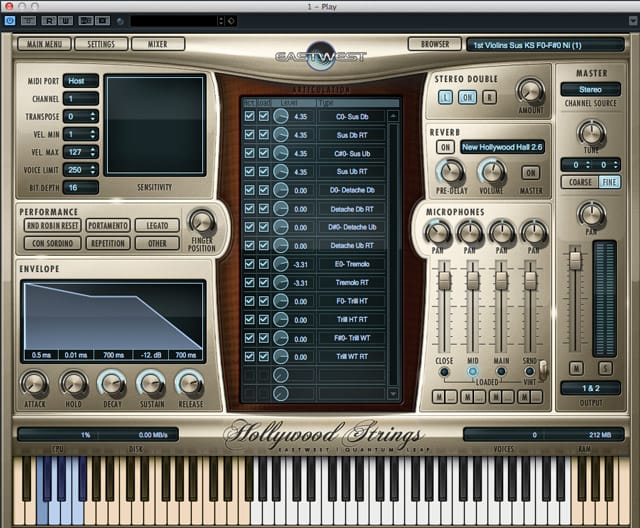Open the Settings menu
Screen dimensions: 640x528
pos(101,44)
